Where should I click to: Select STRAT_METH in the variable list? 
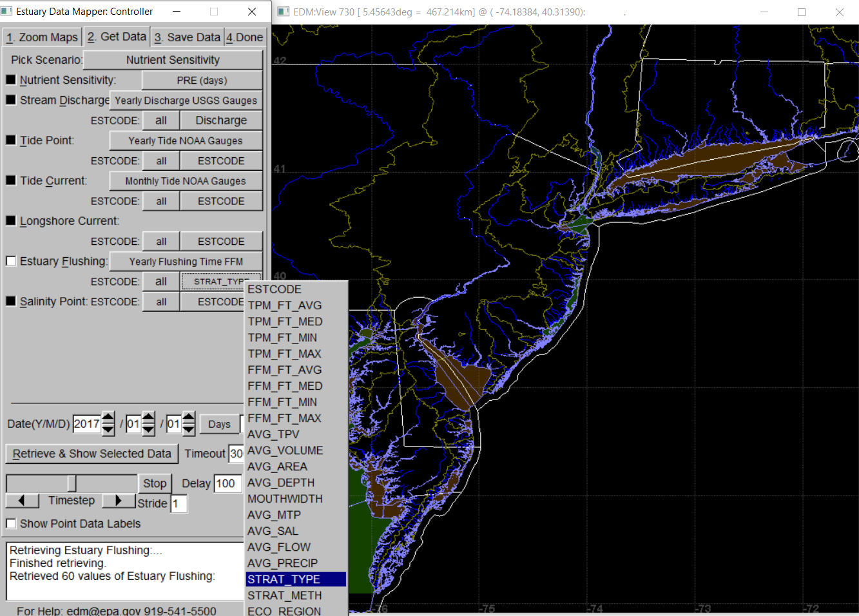coord(285,595)
